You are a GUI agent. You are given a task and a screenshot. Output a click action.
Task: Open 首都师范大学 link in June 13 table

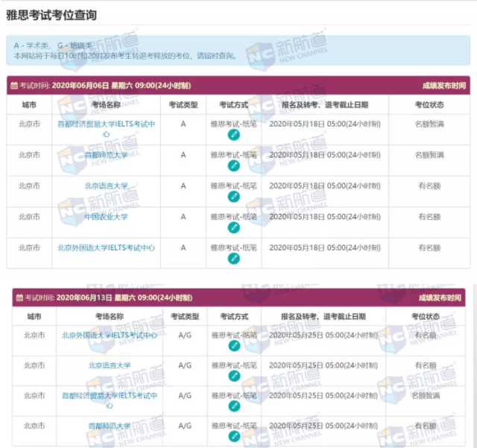coord(110,426)
